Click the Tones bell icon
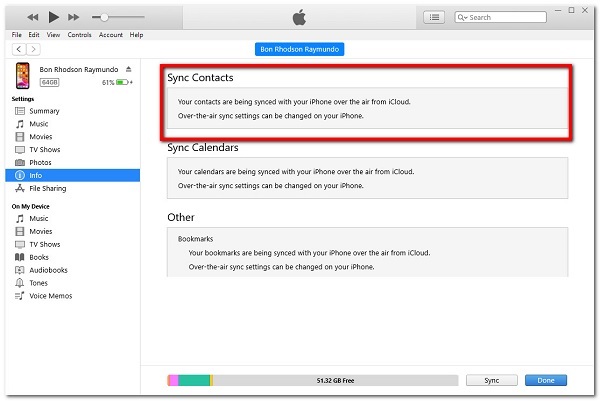 tap(20, 283)
